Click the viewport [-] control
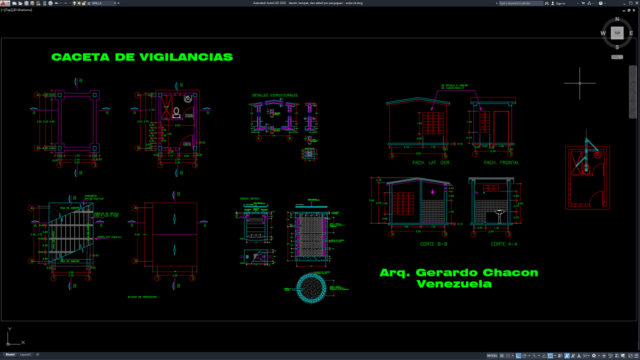640x360 pixels. pos(2,10)
